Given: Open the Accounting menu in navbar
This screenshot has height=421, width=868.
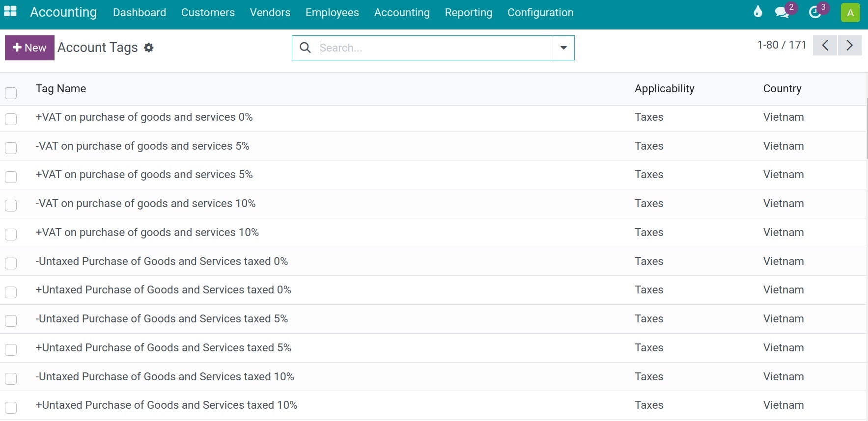Looking at the screenshot, I should (x=402, y=12).
